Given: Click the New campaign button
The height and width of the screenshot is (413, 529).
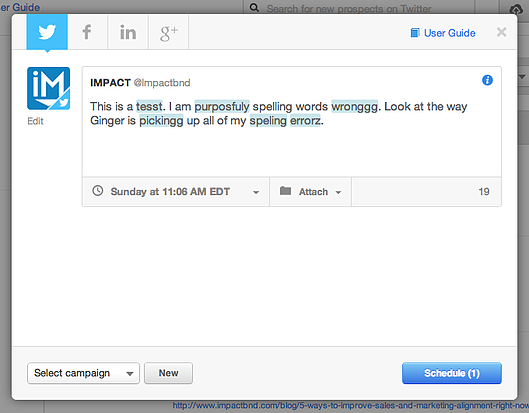Looking at the screenshot, I should [x=168, y=373].
